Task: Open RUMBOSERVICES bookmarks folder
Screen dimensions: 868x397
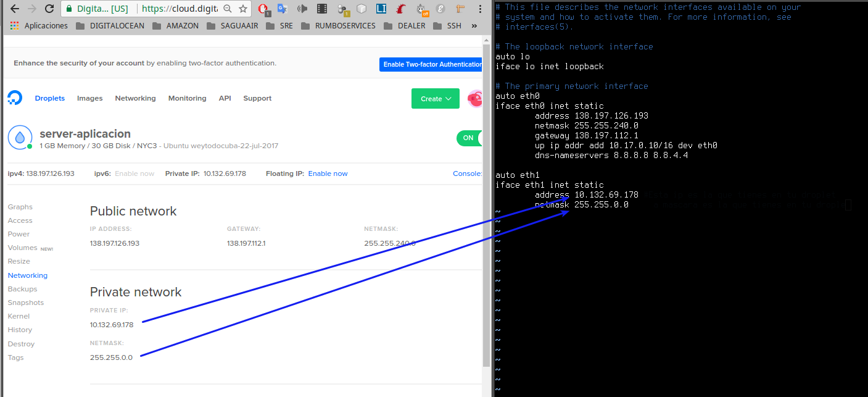Action: click(337, 26)
